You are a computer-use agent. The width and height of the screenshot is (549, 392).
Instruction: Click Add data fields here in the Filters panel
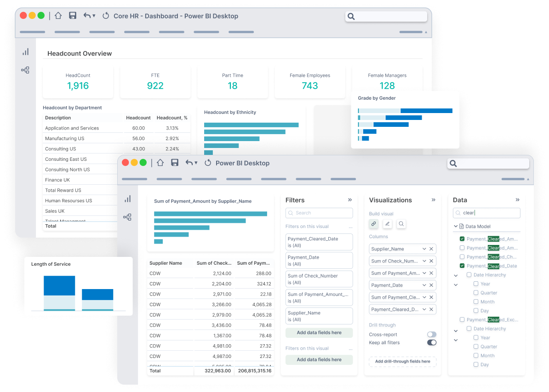[319, 332]
